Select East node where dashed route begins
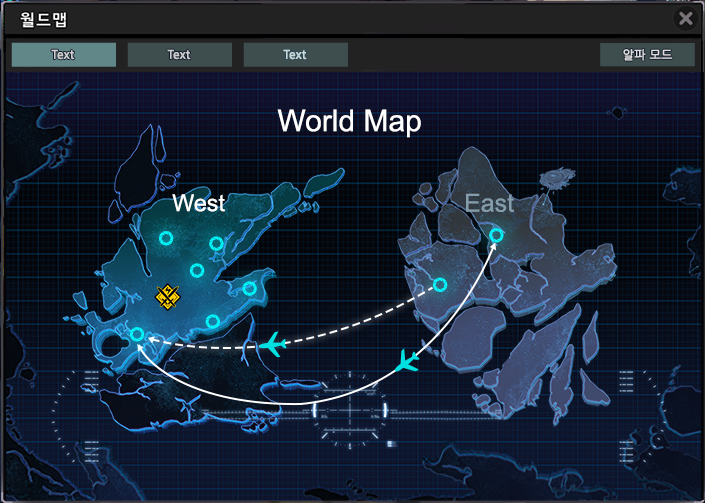Viewport: 705px width, 503px height. 439,285
